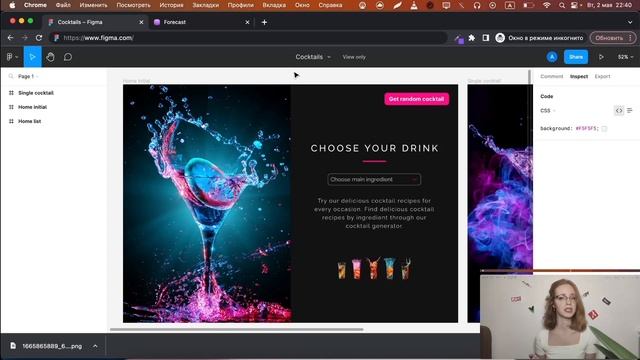The width and height of the screenshot is (640, 360).
Task: Expand the Page 1 selector
Action: [28, 76]
